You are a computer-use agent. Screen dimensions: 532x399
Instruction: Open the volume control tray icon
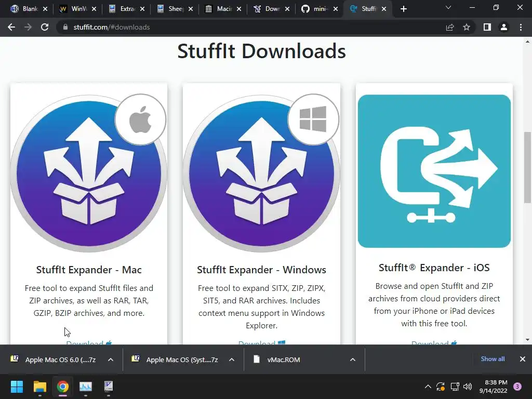pyautogui.click(x=468, y=387)
